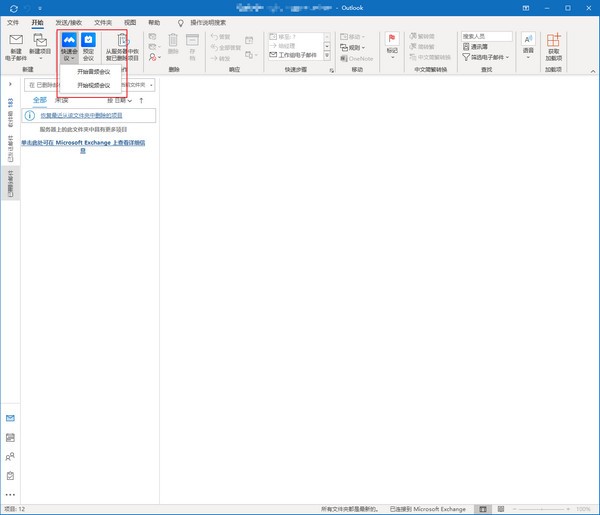
Task: Open Tasks view in left navigation bar
Action: coord(10,475)
